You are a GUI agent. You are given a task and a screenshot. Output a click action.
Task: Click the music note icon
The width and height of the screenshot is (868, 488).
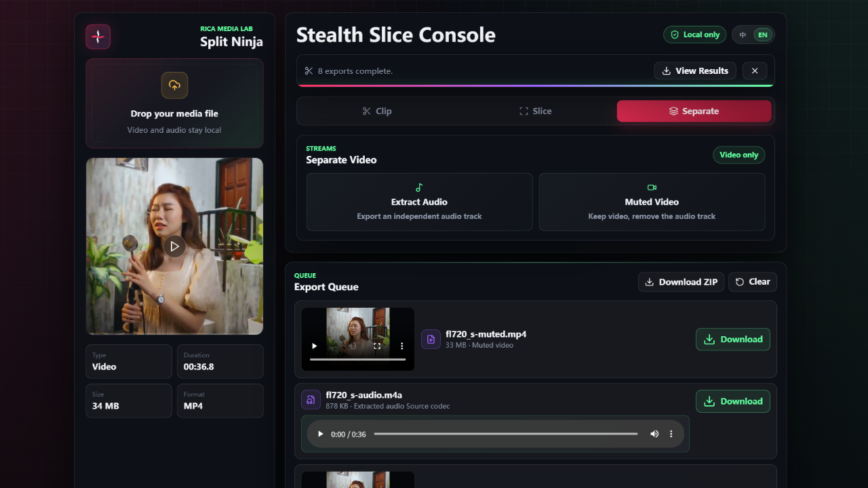point(419,188)
